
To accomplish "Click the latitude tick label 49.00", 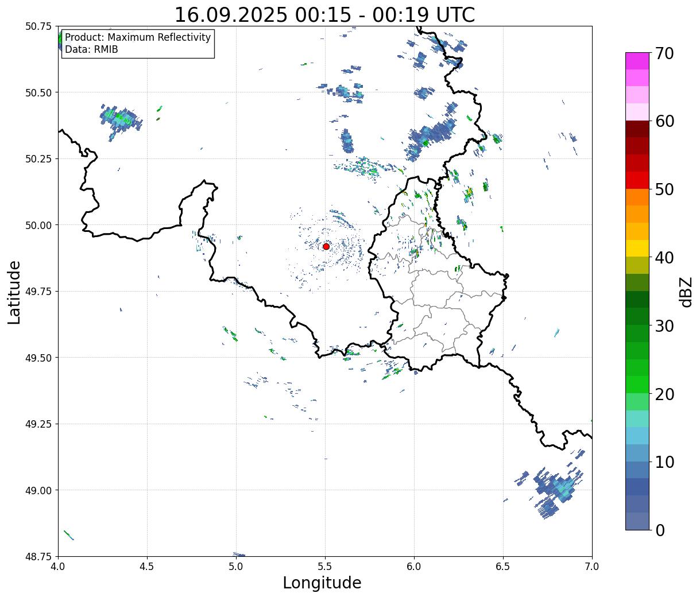I will [38, 490].
